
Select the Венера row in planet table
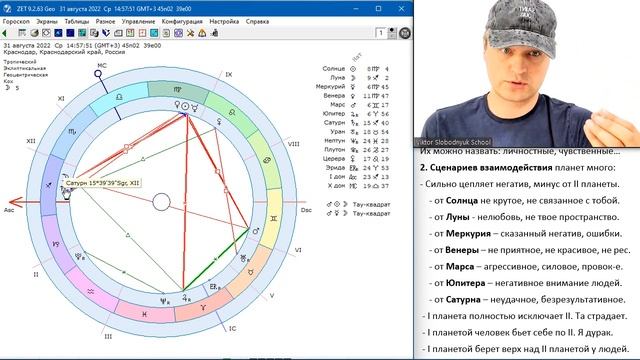pos(356,96)
